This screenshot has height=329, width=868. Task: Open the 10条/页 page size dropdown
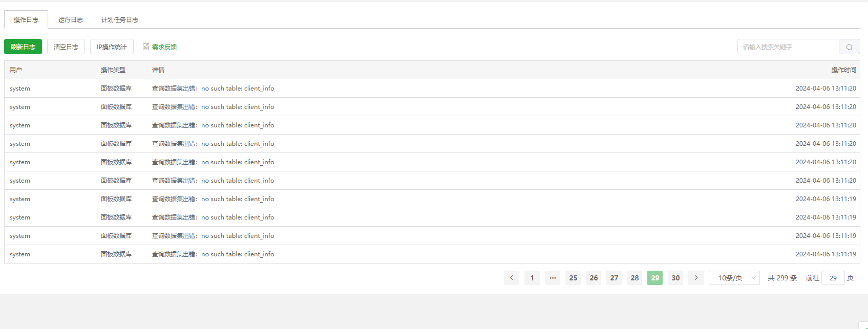pyautogui.click(x=734, y=278)
